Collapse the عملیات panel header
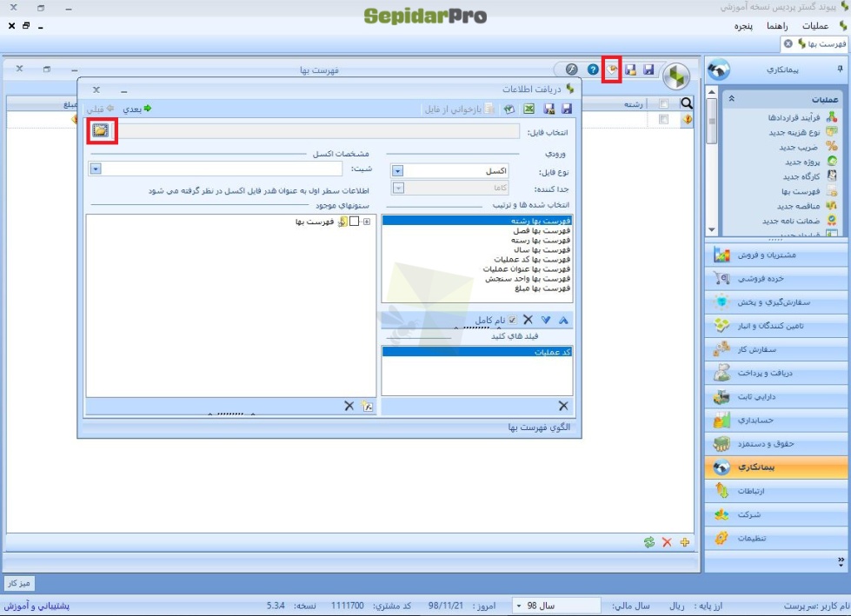This screenshot has height=616, width=851. [731, 99]
